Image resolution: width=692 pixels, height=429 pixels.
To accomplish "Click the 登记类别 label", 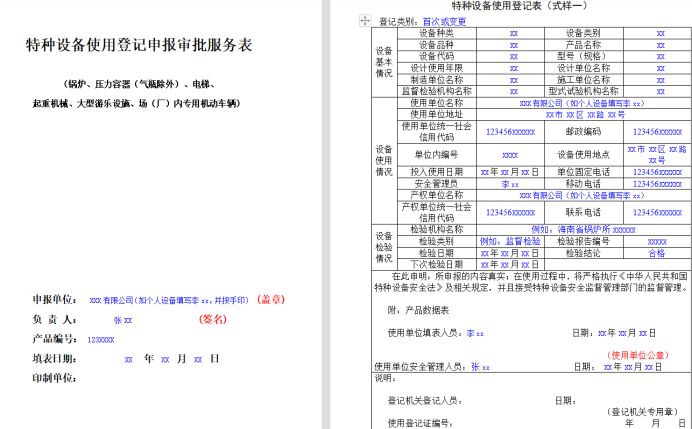I will click(400, 21).
